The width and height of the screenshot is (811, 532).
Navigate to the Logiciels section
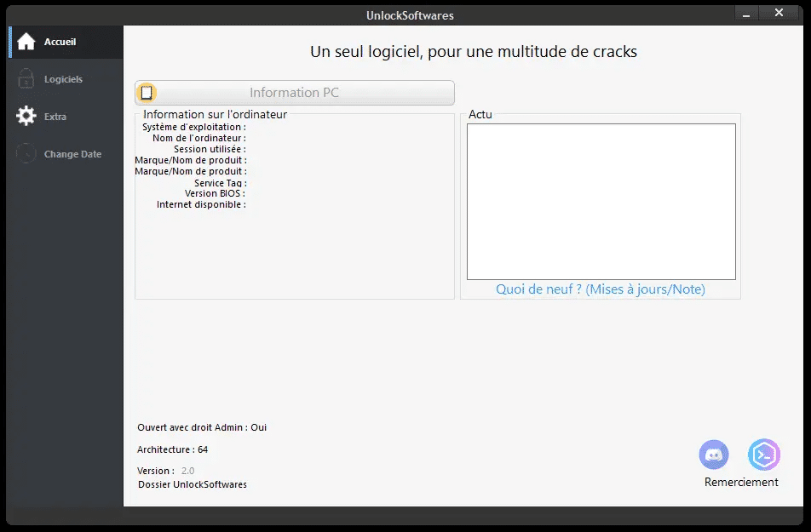[x=64, y=78]
